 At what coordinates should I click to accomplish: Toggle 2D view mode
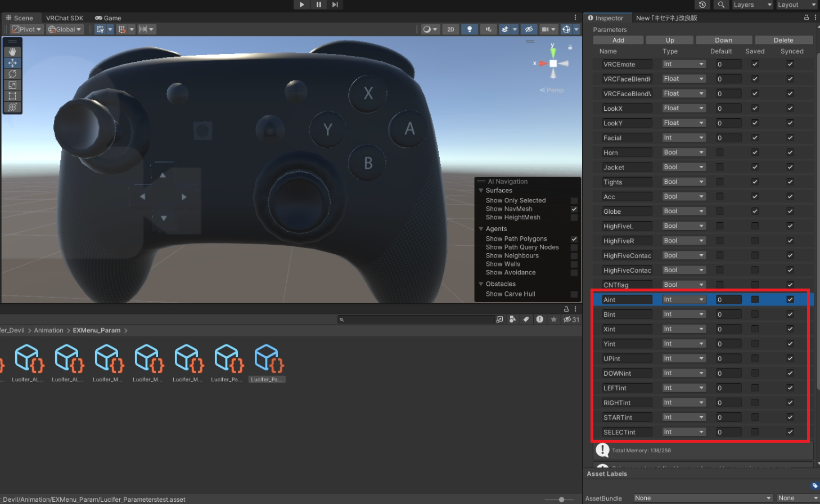[x=450, y=29]
